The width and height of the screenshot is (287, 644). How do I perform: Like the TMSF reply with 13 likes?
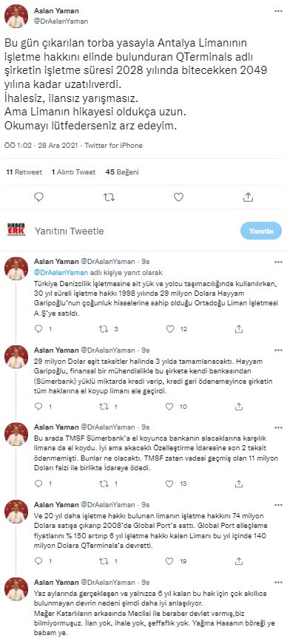click(170, 484)
